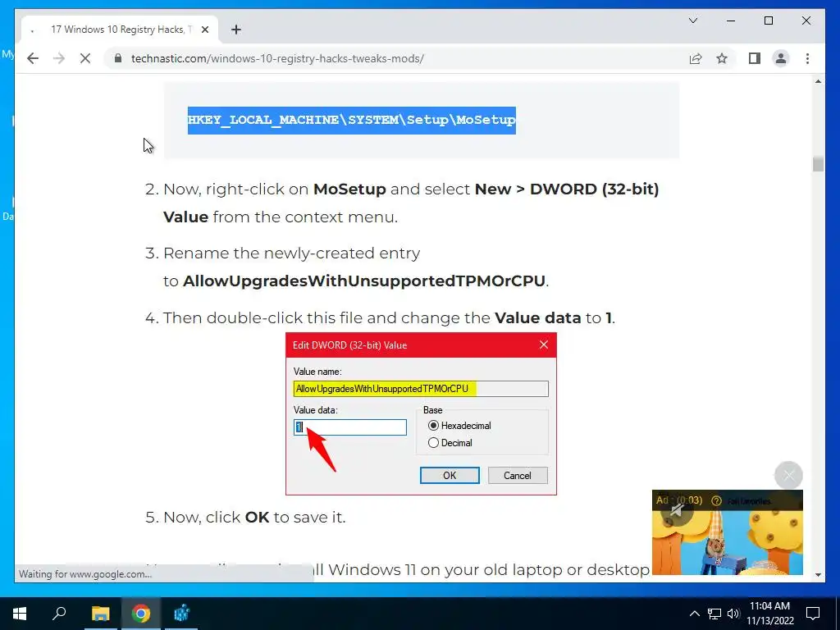840x630 pixels.
Task: Open Chrome three-dot menu
Action: [807, 58]
